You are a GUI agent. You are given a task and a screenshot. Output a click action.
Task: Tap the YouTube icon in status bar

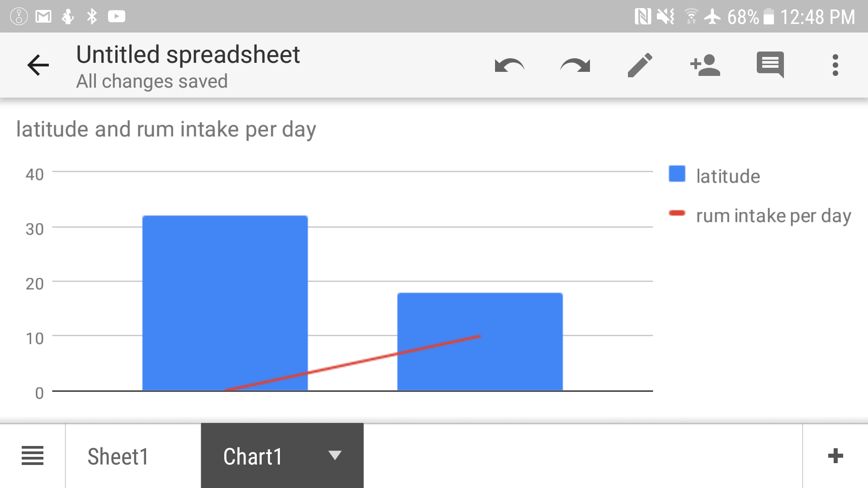pyautogui.click(x=117, y=17)
